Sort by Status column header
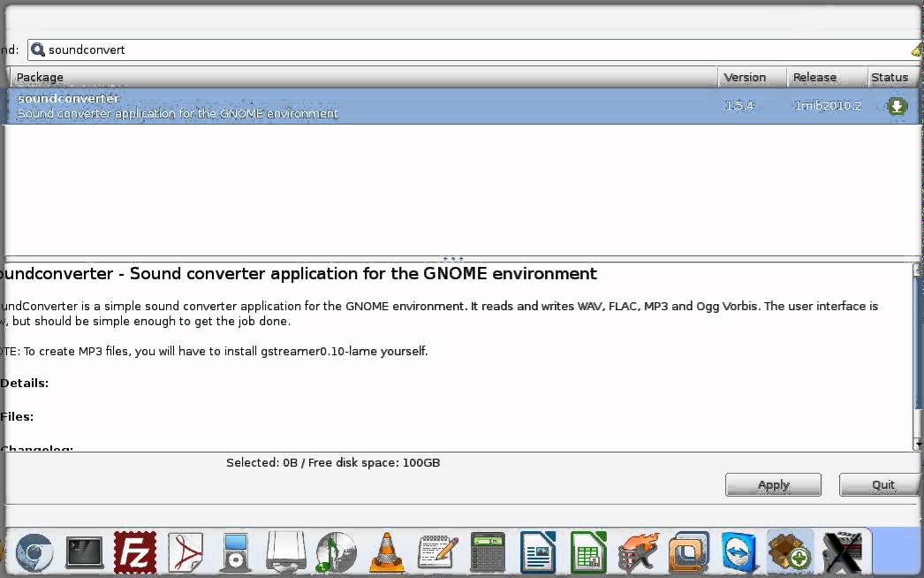Image resolution: width=924 pixels, height=578 pixels. tap(892, 77)
